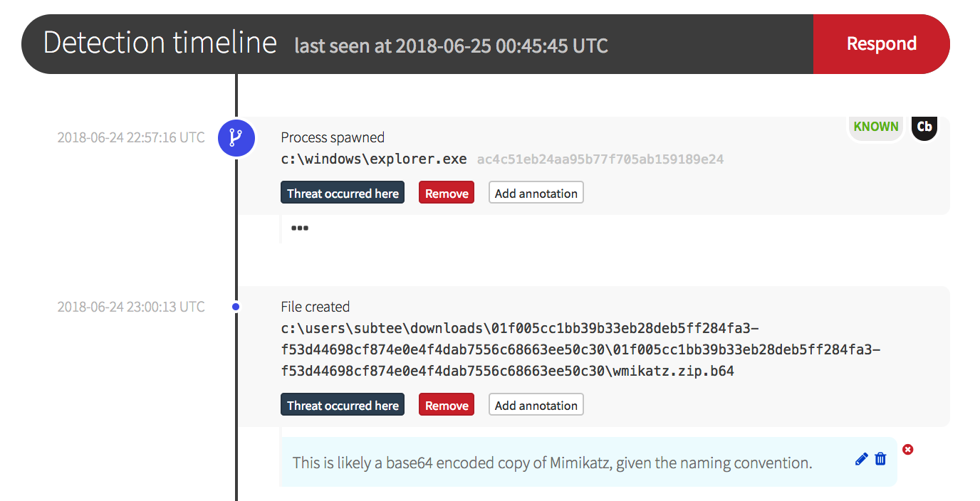Add annotation to the File created event

pos(536,406)
